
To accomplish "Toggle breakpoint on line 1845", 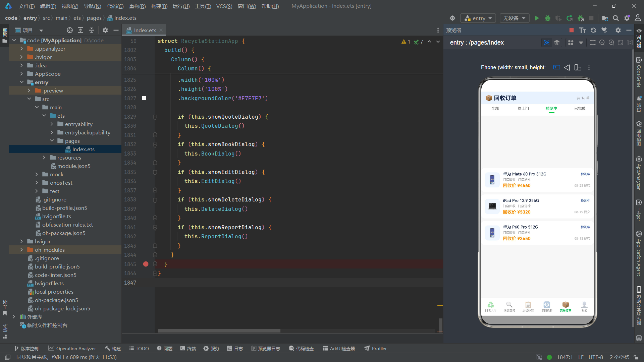I will click(x=146, y=264).
